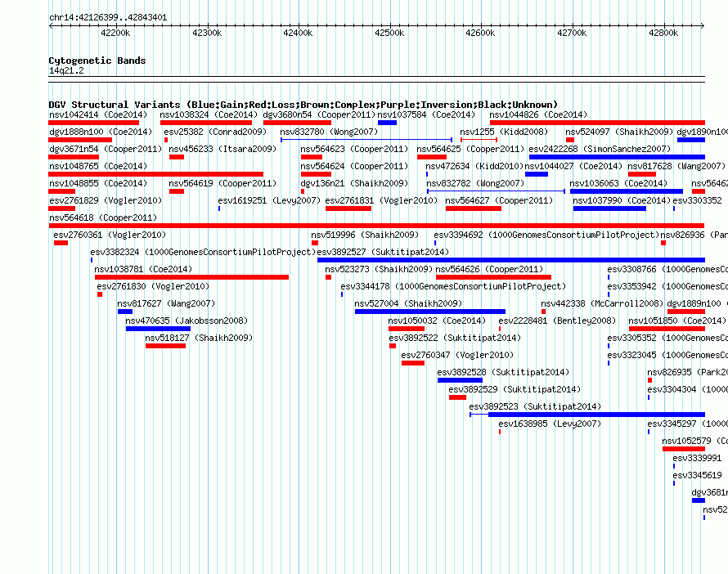Viewport: 728px width, 574px height.
Task: Open esv1619251 (Levy2007) entry
Action: [x=269, y=200]
